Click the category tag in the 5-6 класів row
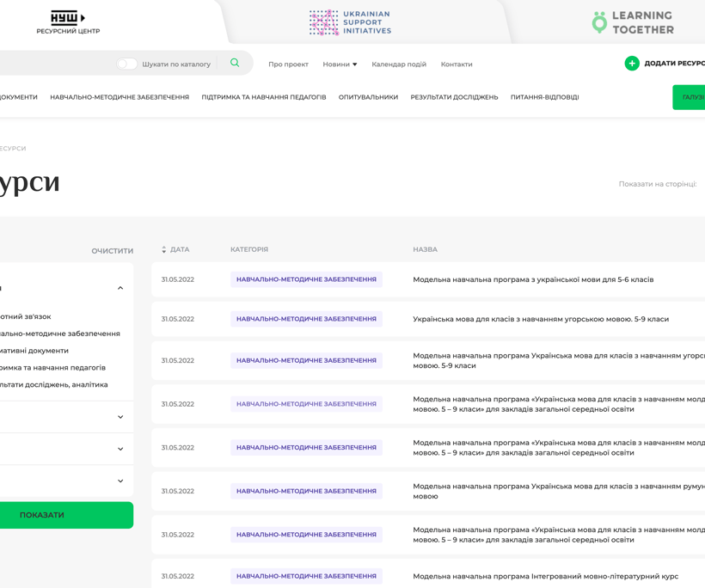Viewport: 705px width, 588px height. (306, 279)
